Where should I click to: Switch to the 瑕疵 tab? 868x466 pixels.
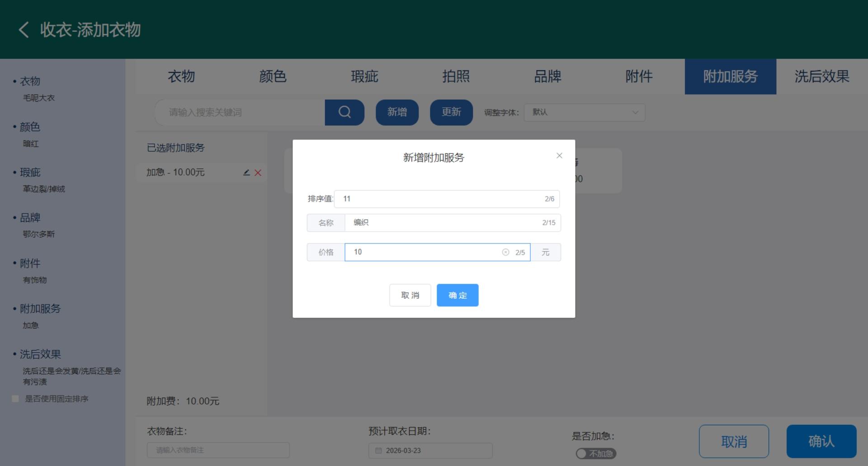point(364,76)
